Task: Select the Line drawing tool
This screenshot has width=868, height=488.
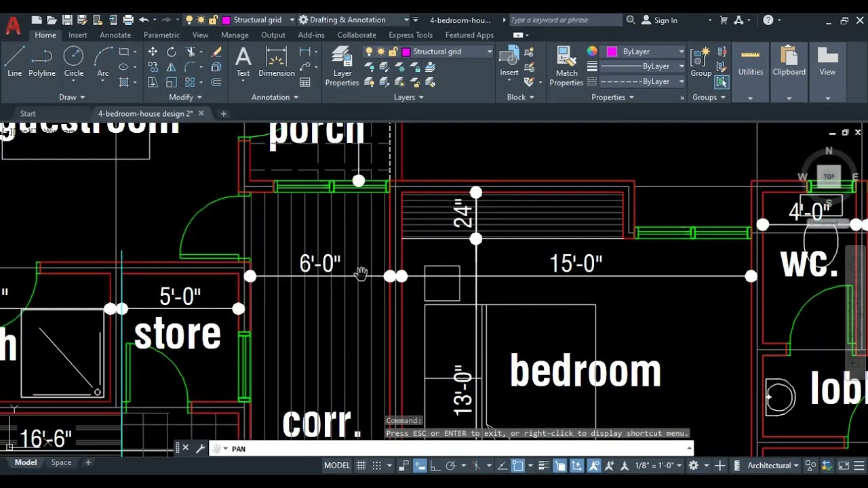Action: point(14,62)
